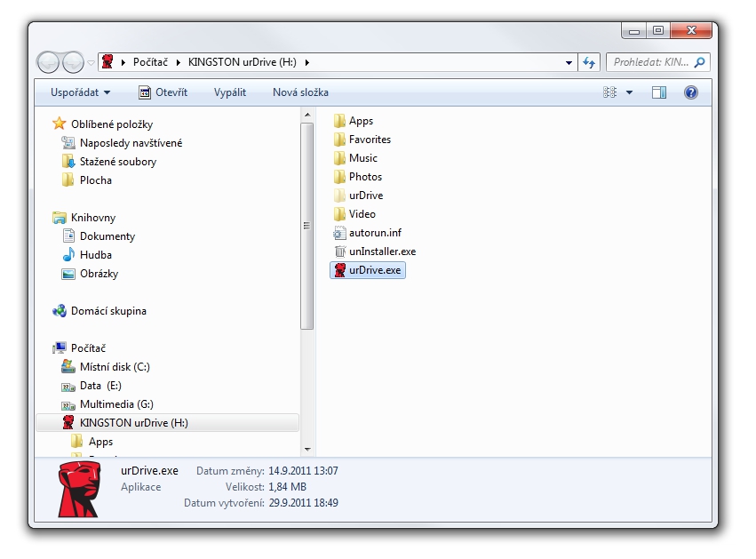
Task: Select KINGSTON urDrive (H:) in navigation tree
Action: tap(168, 422)
